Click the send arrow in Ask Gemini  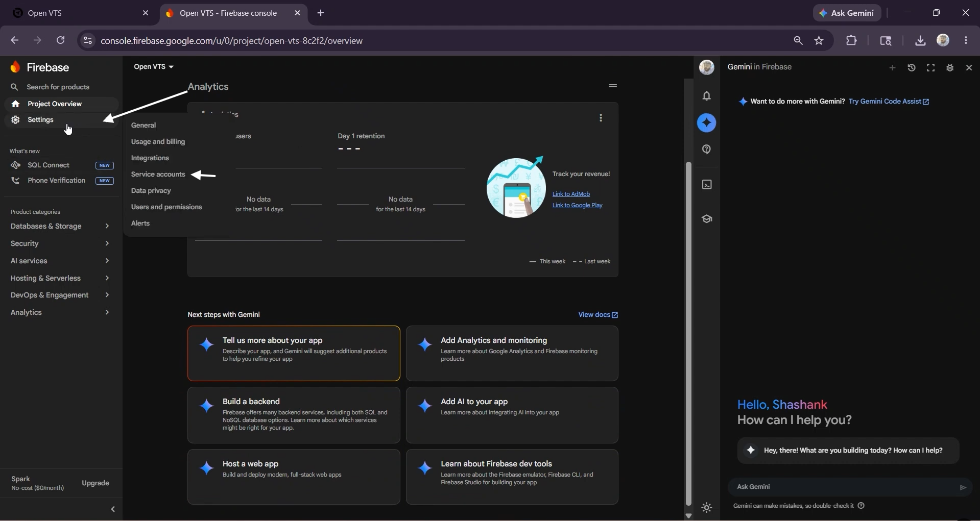[x=963, y=487]
